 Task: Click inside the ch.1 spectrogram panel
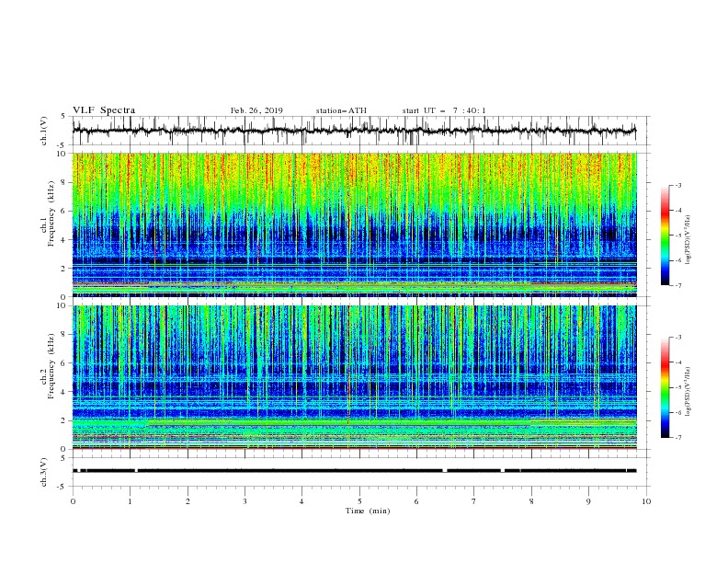pyautogui.click(x=355, y=224)
